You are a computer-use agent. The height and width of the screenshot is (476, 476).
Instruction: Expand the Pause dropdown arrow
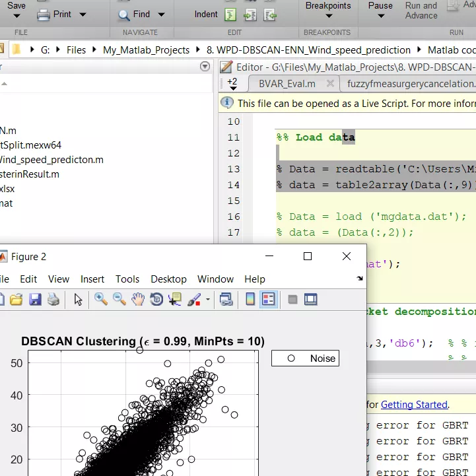pyautogui.click(x=381, y=16)
